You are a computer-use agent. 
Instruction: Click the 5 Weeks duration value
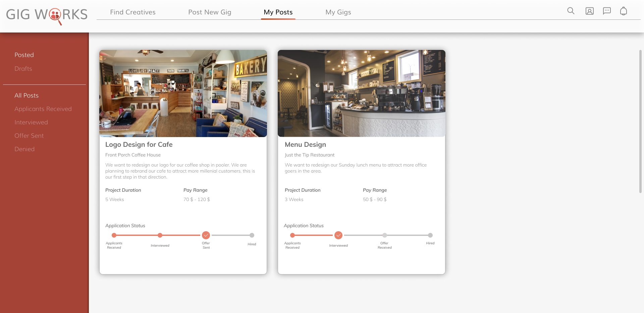click(115, 199)
